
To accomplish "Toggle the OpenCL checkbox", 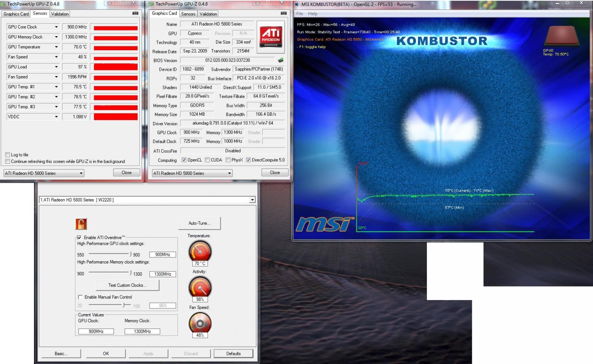I will pos(184,160).
